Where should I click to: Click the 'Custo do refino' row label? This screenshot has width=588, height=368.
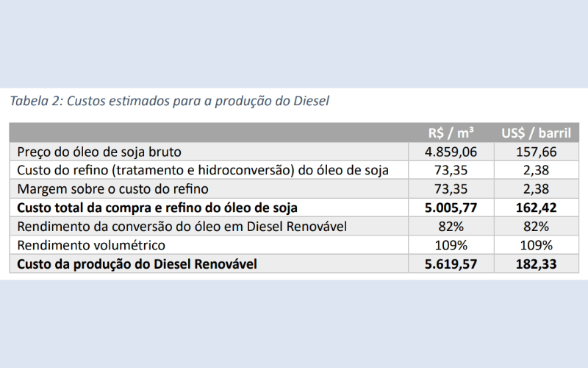203,170
